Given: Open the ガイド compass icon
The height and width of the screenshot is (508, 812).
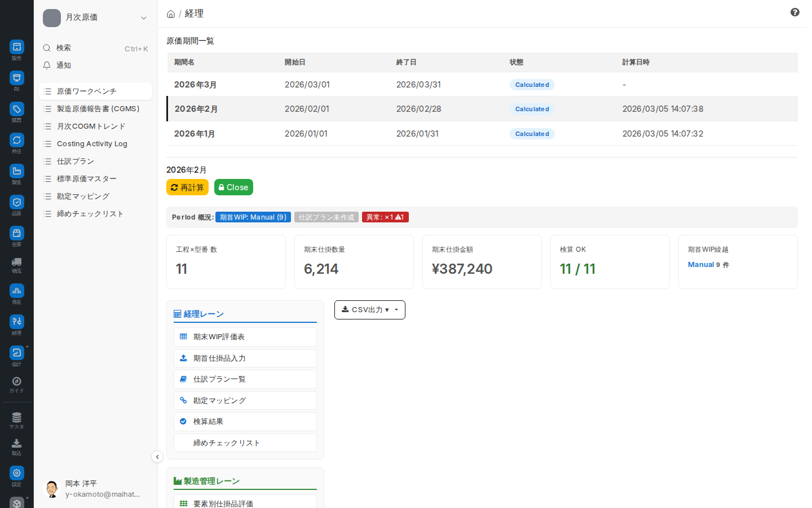Looking at the screenshot, I should (17, 382).
